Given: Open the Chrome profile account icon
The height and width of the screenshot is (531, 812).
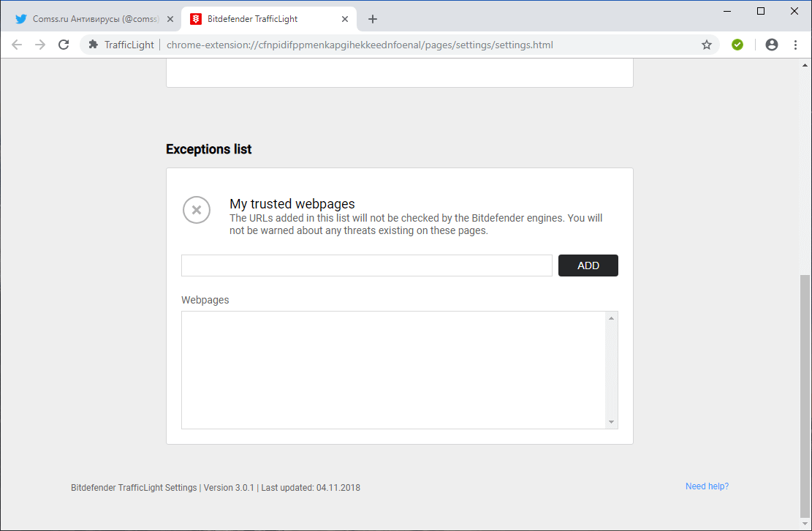Looking at the screenshot, I should (772, 45).
